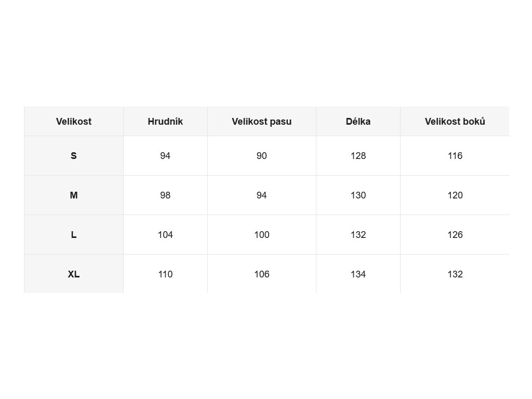Screen dimensions: 532x399
Task: Click Hrudník value 94 for size S
Action: click(165, 156)
